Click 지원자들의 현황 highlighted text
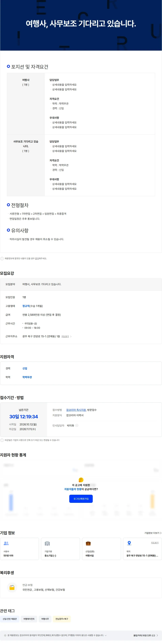The height and width of the screenshot is (644, 162). tap(73, 489)
